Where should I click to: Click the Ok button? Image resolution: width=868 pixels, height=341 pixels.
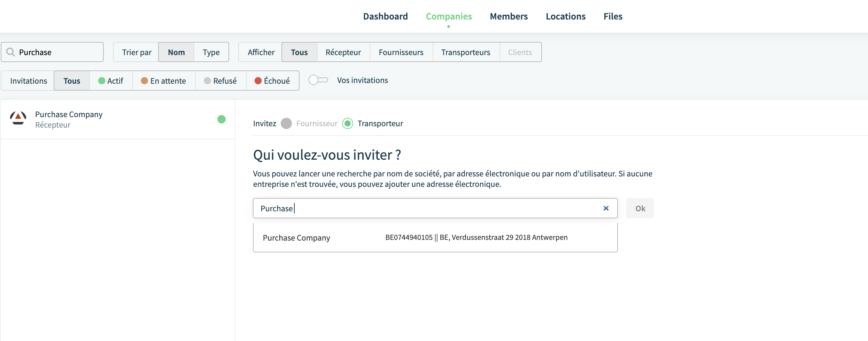(640, 208)
